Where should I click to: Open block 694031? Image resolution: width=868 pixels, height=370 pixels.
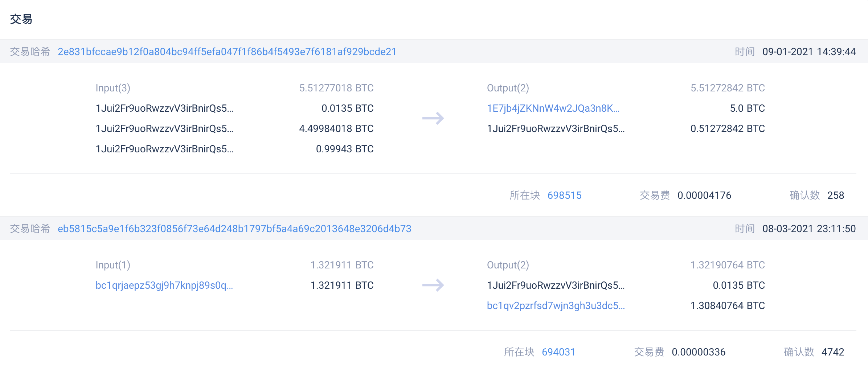click(558, 352)
